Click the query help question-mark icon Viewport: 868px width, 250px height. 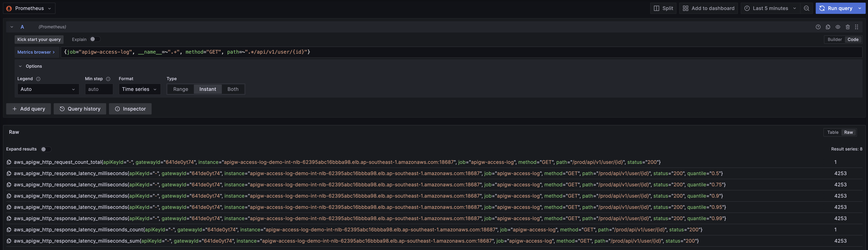(x=818, y=27)
